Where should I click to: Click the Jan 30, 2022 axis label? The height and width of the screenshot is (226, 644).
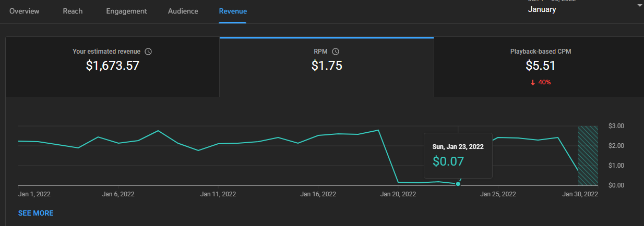click(580, 194)
